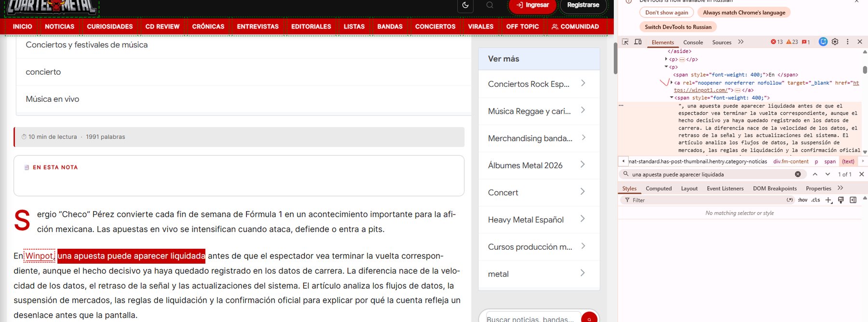Switch to the Console tab
This screenshot has width=868, height=322.
coord(693,42)
